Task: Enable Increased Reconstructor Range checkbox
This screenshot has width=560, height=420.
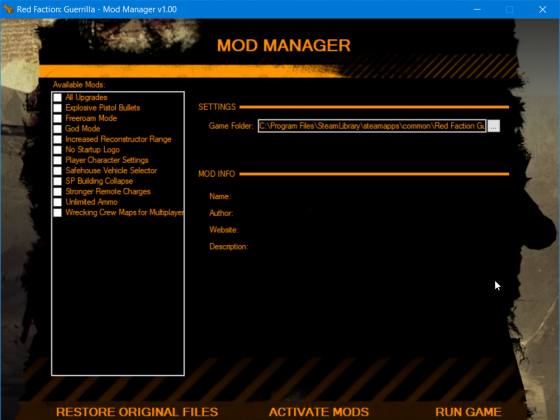Action: pos(58,139)
